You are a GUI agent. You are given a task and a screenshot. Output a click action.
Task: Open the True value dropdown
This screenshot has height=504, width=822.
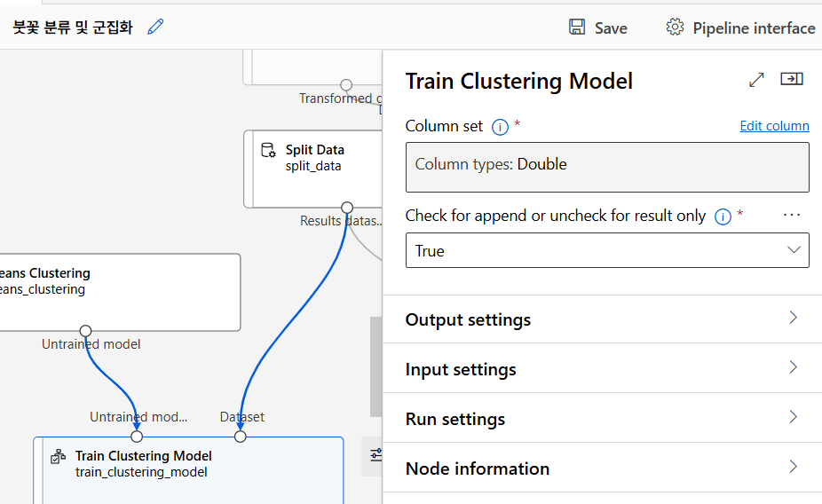[607, 250]
